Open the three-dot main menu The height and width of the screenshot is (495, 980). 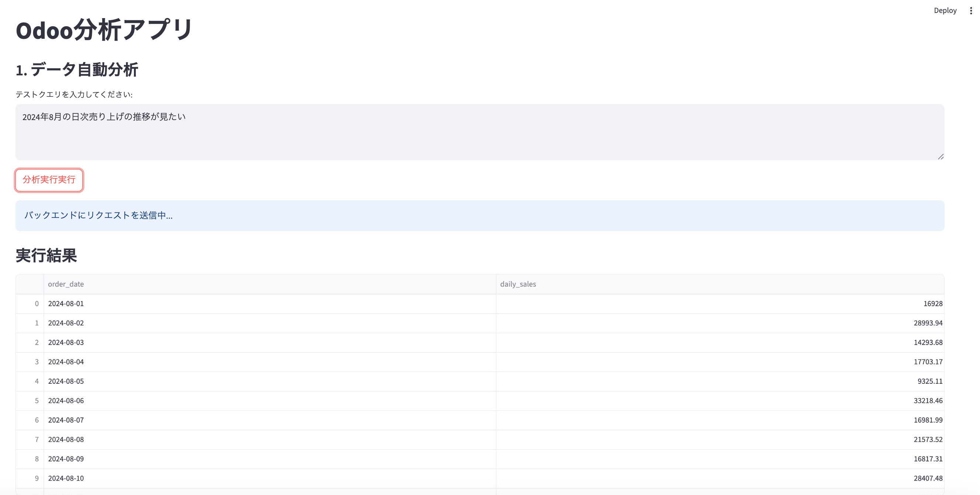[x=970, y=11]
